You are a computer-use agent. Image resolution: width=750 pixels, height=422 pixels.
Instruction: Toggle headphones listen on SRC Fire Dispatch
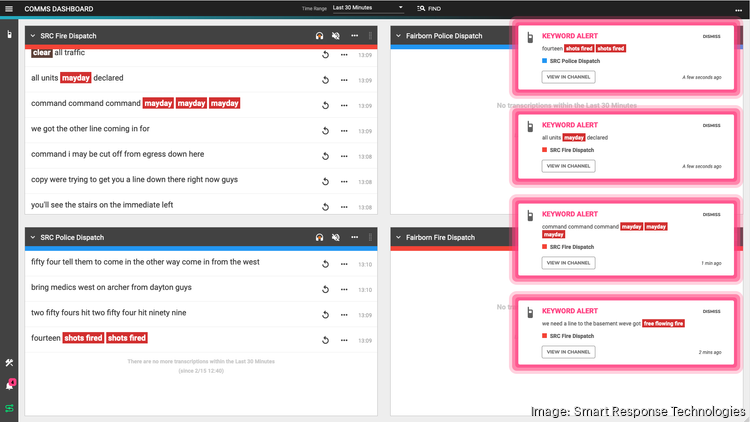pyautogui.click(x=319, y=36)
